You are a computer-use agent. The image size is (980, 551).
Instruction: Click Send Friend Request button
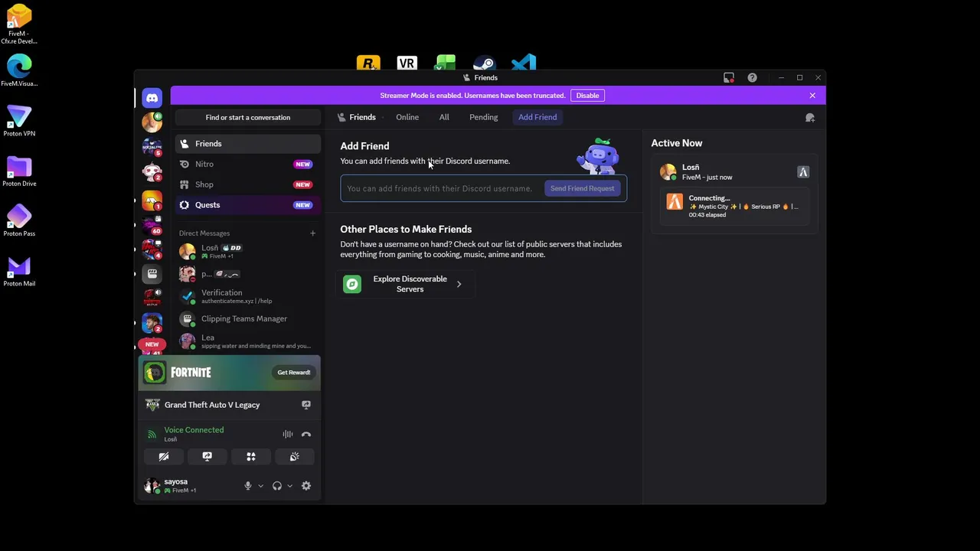582,188
